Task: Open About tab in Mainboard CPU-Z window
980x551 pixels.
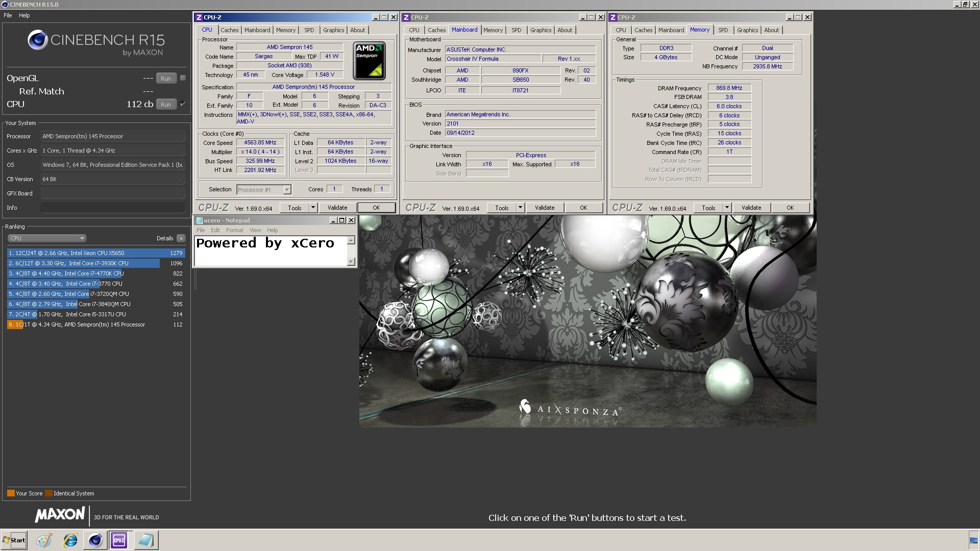Action: pos(565,30)
